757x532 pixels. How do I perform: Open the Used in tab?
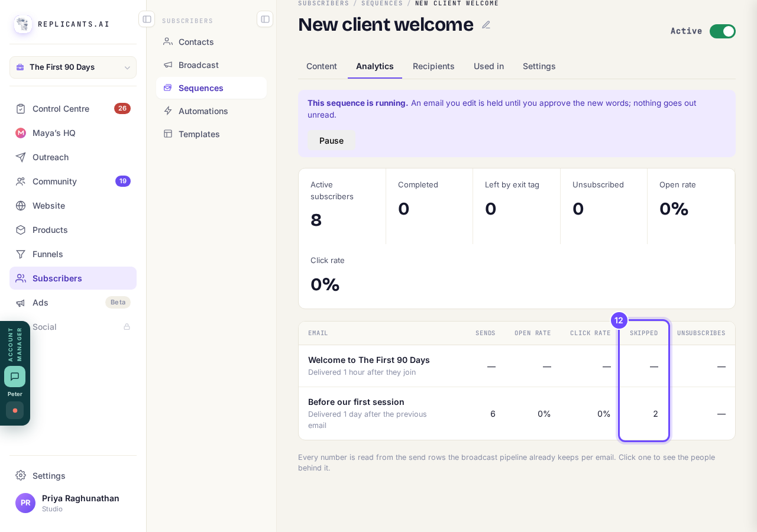489,66
